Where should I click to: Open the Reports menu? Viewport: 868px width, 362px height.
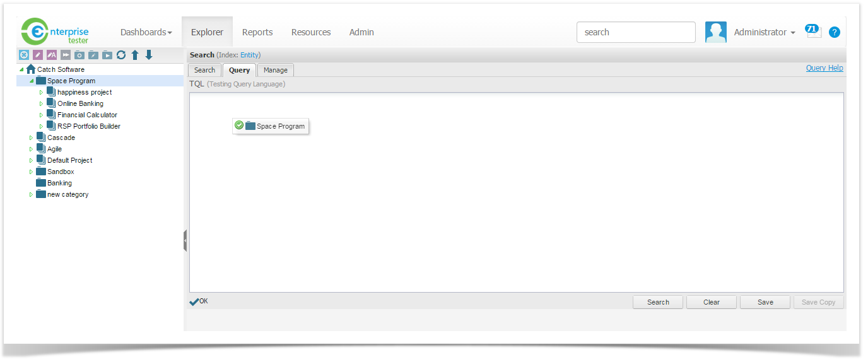click(257, 32)
